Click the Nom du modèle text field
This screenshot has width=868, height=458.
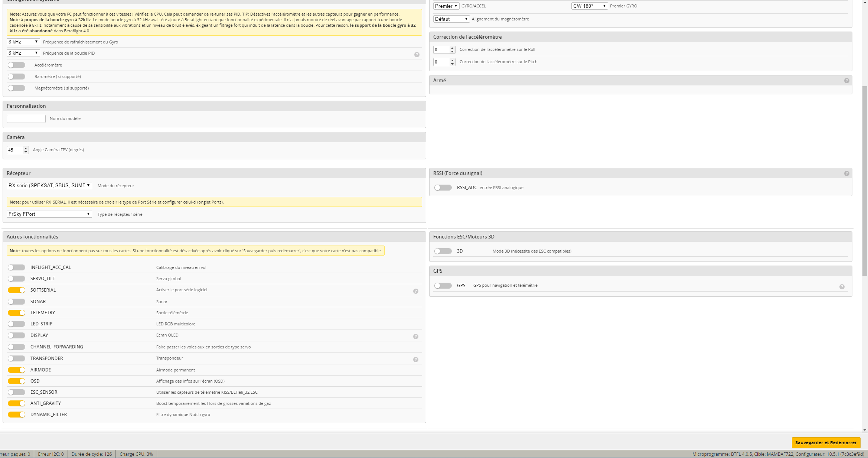click(x=26, y=118)
